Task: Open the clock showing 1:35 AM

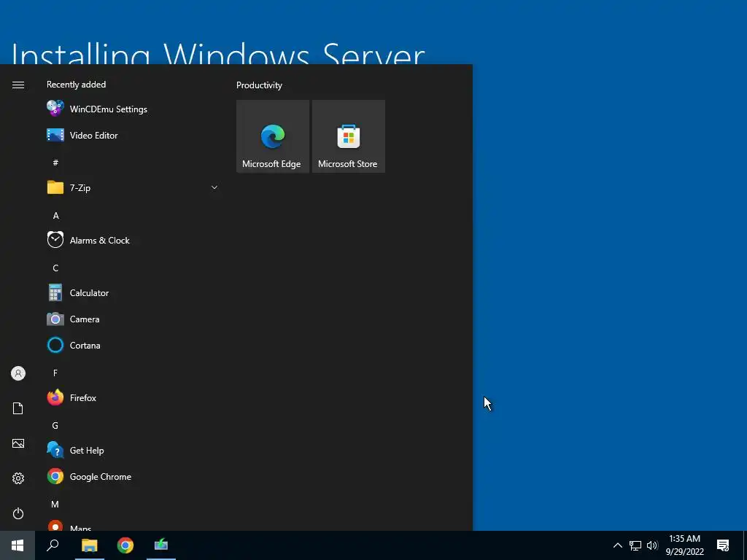Action: coord(684,545)
